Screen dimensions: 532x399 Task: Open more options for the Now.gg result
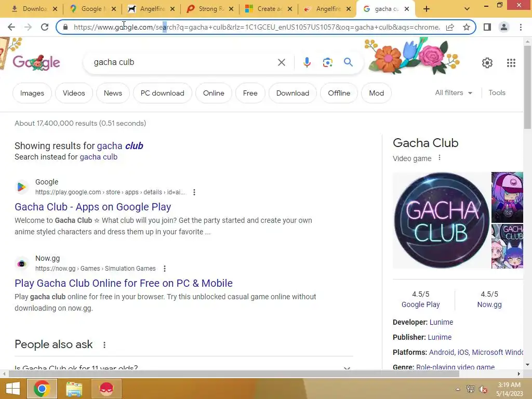pos(165,269)
